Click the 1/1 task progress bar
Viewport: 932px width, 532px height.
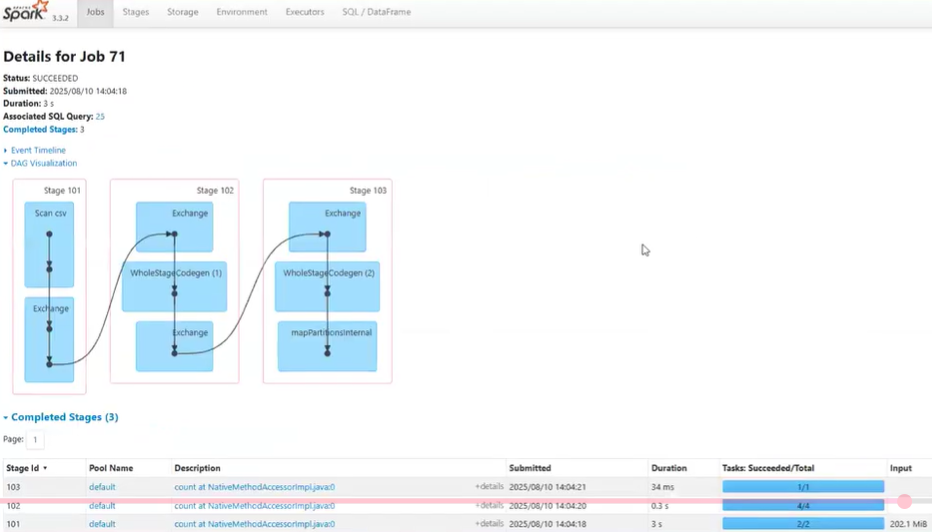(803, 487)
